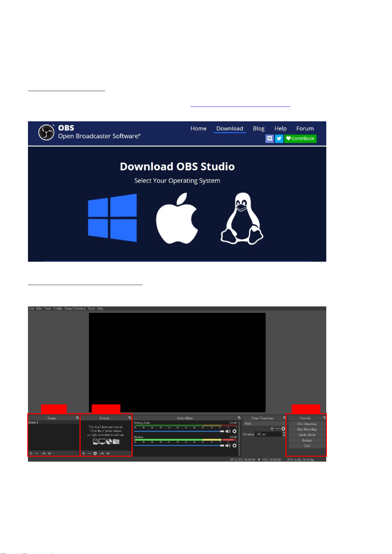Undock the Controls panel

[x=325, y=418]
